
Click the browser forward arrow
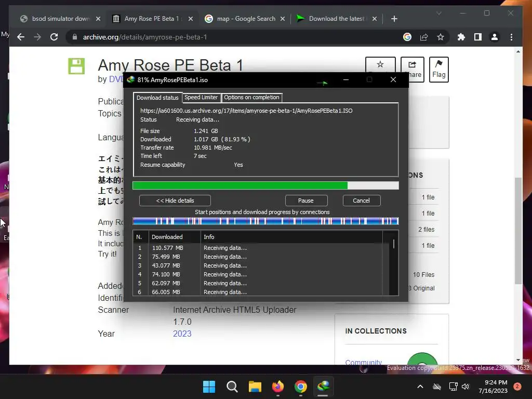tap(37, 37)
